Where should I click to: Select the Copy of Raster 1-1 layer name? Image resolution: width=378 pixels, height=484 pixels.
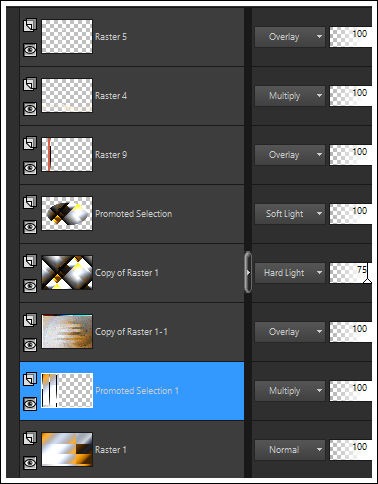[x=131, y=332]
